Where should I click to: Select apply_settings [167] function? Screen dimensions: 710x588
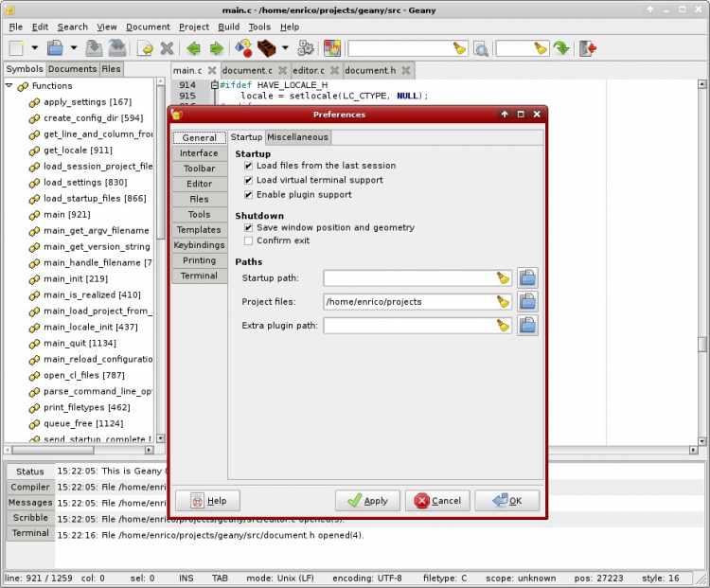tap(87, 102)
